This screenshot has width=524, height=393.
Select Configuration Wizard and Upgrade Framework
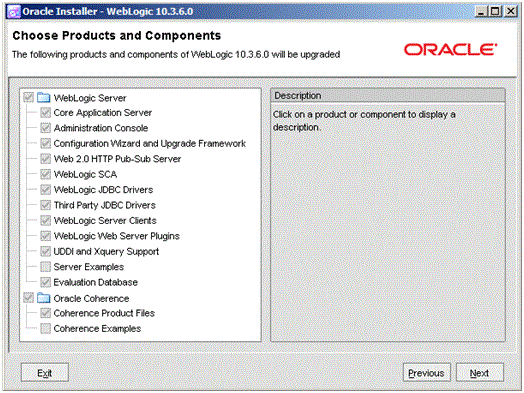[149, 143]
